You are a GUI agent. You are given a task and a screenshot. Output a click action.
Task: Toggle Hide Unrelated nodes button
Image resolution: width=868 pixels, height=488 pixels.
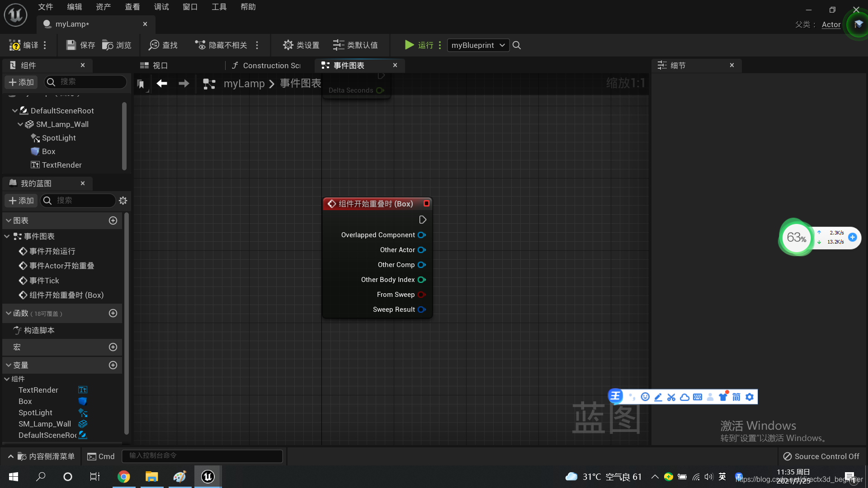pyautogui.click(x=221, y=45)
